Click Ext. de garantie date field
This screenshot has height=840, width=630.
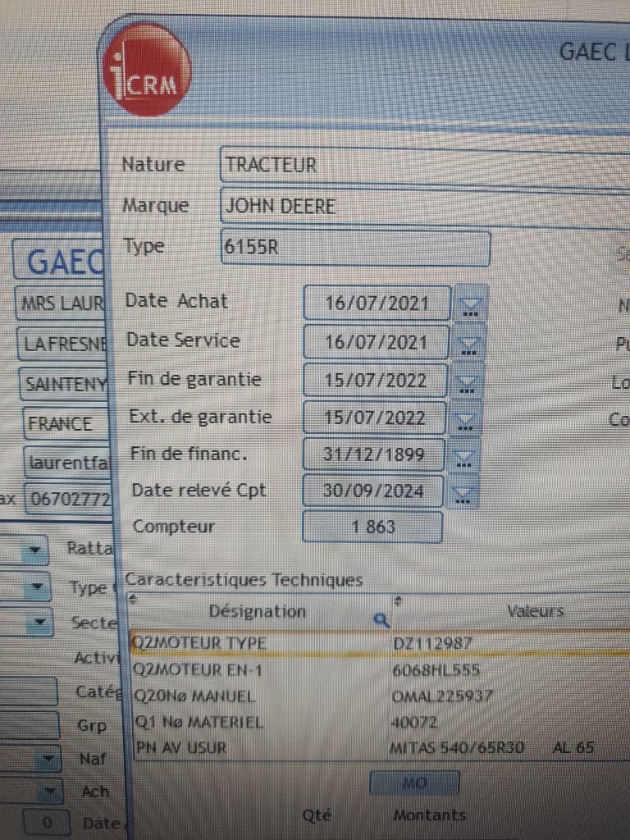[374, 418]
